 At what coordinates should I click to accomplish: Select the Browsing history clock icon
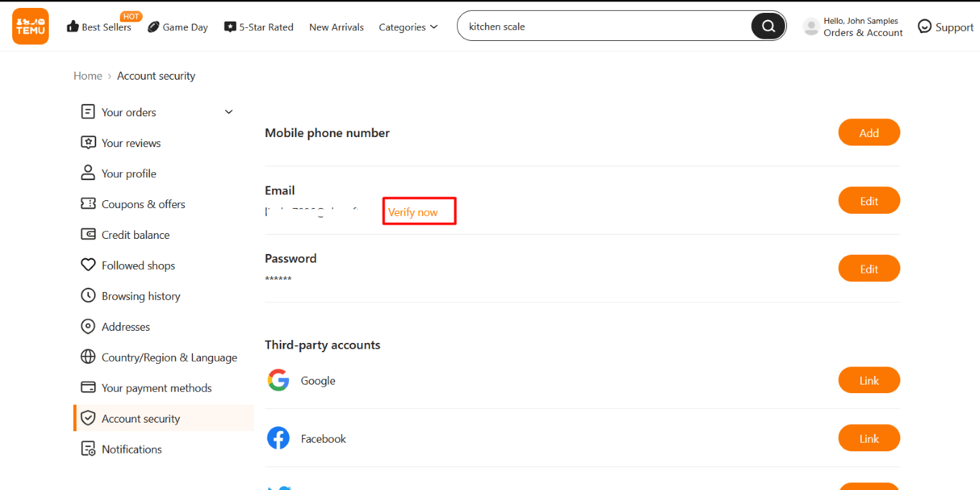tap(88, 296)
